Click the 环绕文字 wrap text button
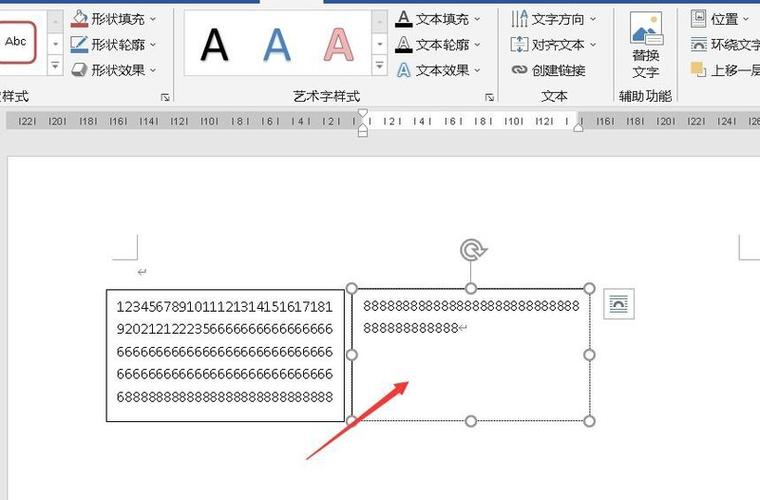This screenshot has height=500, width=760. click(x=725, y=45)
